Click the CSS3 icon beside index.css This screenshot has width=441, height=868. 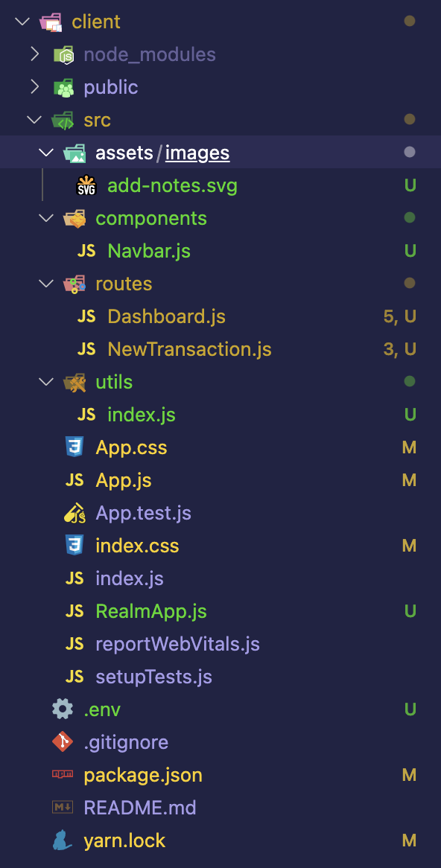(x=74, y=546)
